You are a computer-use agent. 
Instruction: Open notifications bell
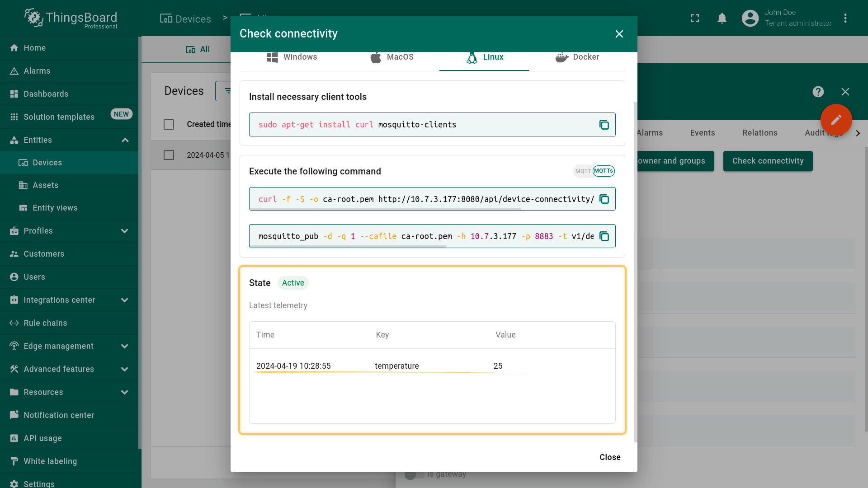pos(722,18)
